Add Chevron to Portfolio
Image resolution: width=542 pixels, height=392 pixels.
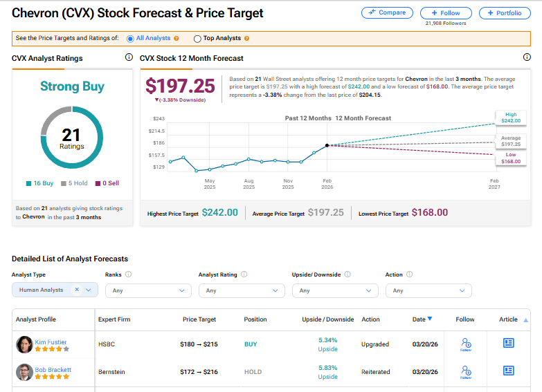click(x=505, y=12)
